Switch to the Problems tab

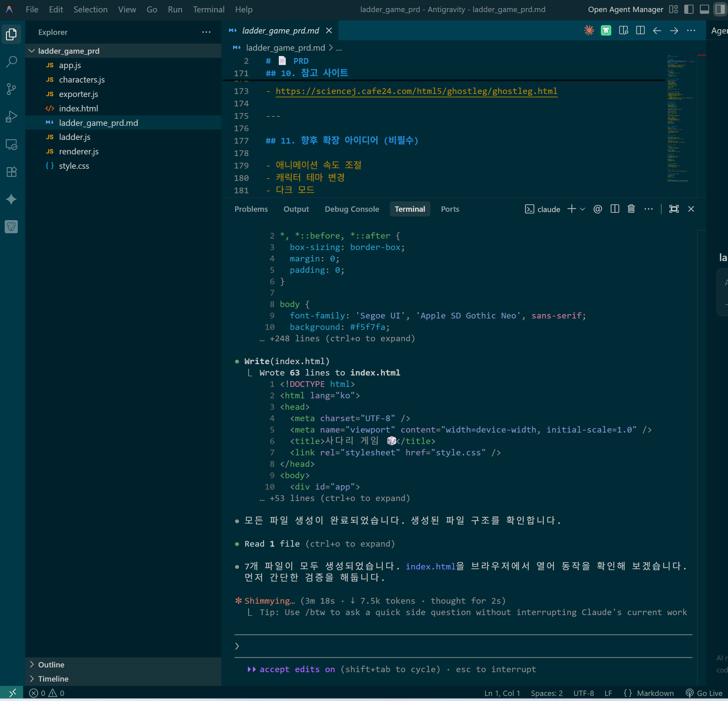[x=251, y=209]
